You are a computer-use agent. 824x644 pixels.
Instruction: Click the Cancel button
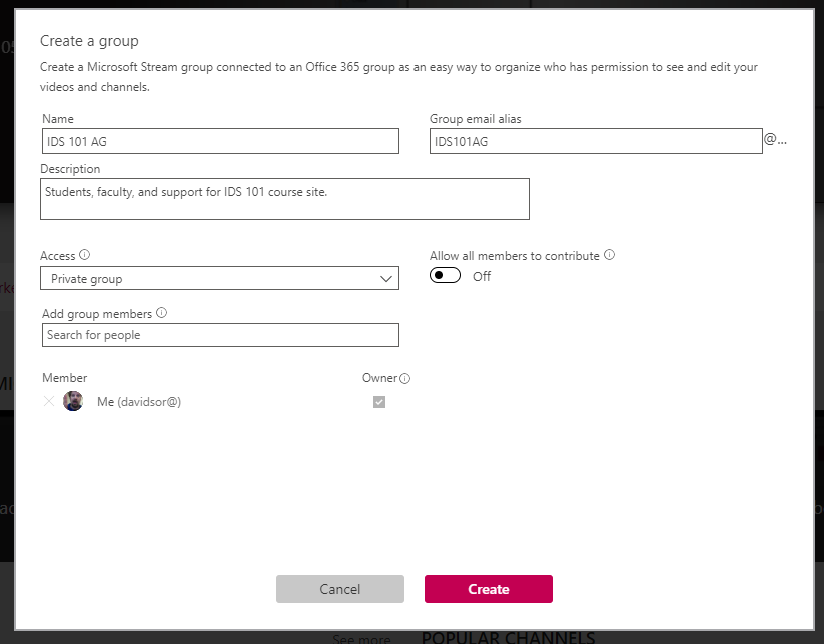[340, 589]
